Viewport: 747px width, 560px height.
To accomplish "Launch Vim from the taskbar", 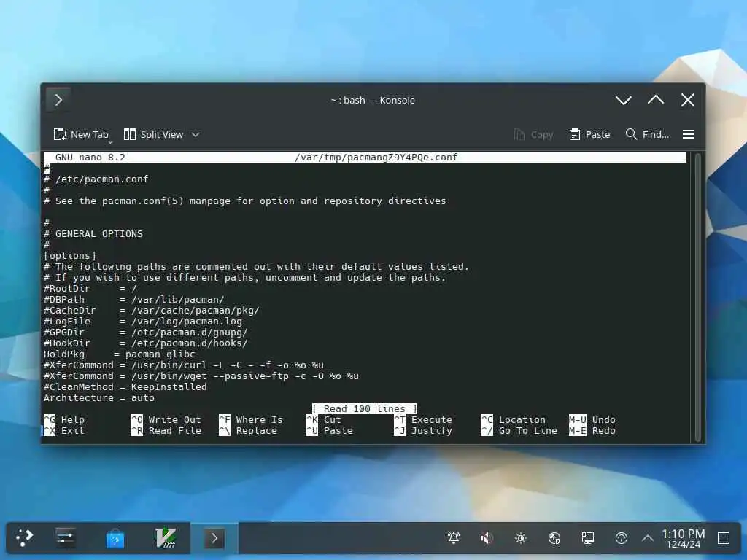I will click(166, 538).
